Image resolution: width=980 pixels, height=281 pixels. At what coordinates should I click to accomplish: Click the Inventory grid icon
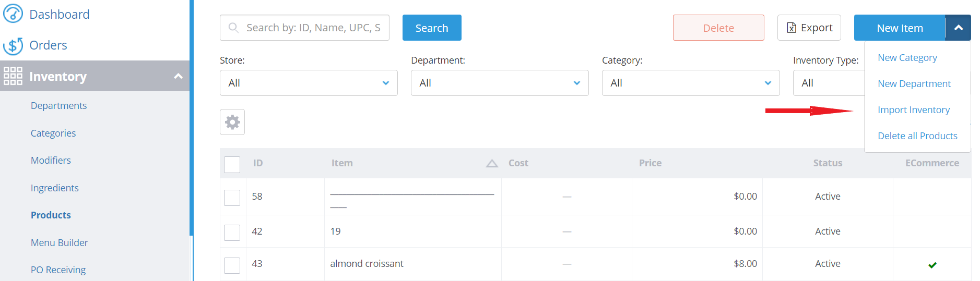tap(13, 76)
